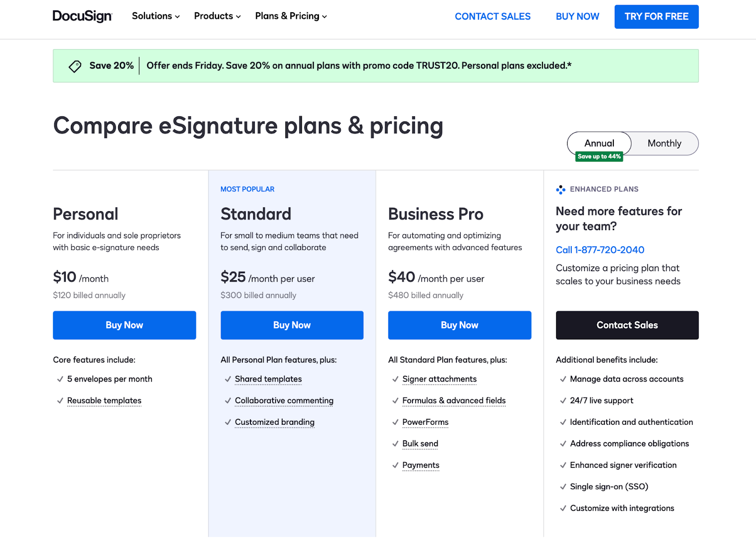Click the Save up to 44% badge
Viewport: 756px width, 558px height.
coord(599,156)
